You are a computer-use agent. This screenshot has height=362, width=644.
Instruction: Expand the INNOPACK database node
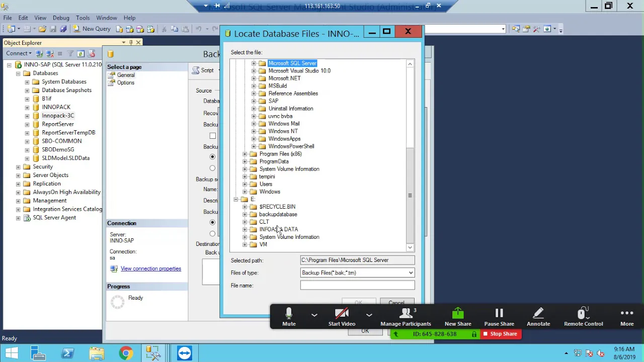pos(27,107)
